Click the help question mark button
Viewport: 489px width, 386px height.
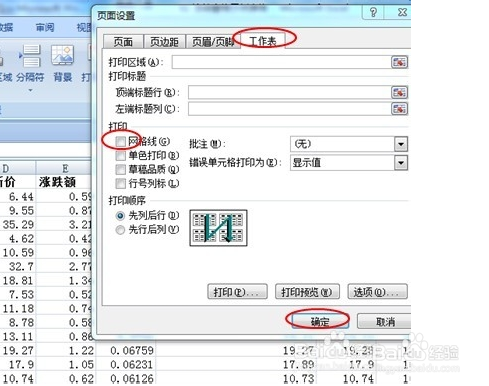pos(373,12)
